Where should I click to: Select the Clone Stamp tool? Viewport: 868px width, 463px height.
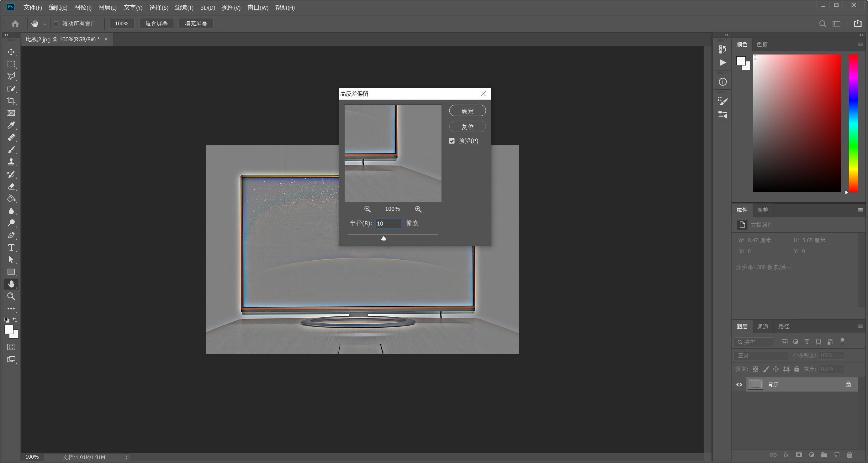[x=11, y=162]
